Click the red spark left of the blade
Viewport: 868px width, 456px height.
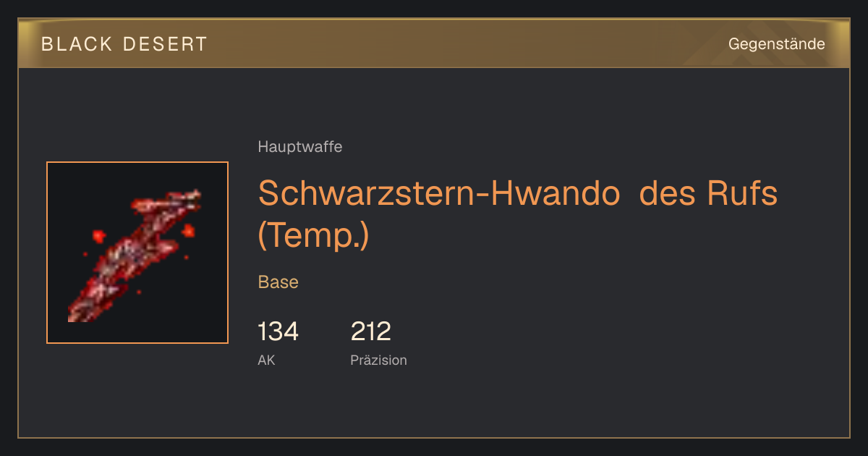98,236
